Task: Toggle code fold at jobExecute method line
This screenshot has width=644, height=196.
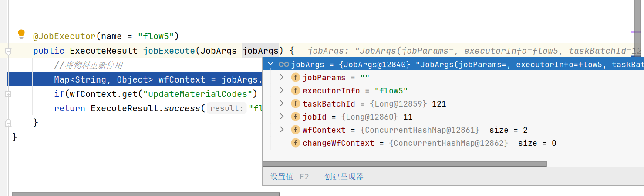Action: pos(8,51)
